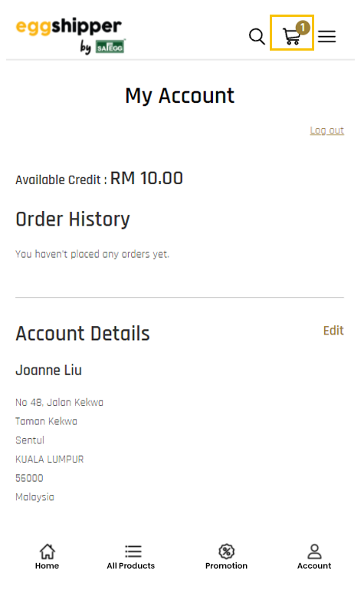Click the cart item count badge

(x=303, y=28)
